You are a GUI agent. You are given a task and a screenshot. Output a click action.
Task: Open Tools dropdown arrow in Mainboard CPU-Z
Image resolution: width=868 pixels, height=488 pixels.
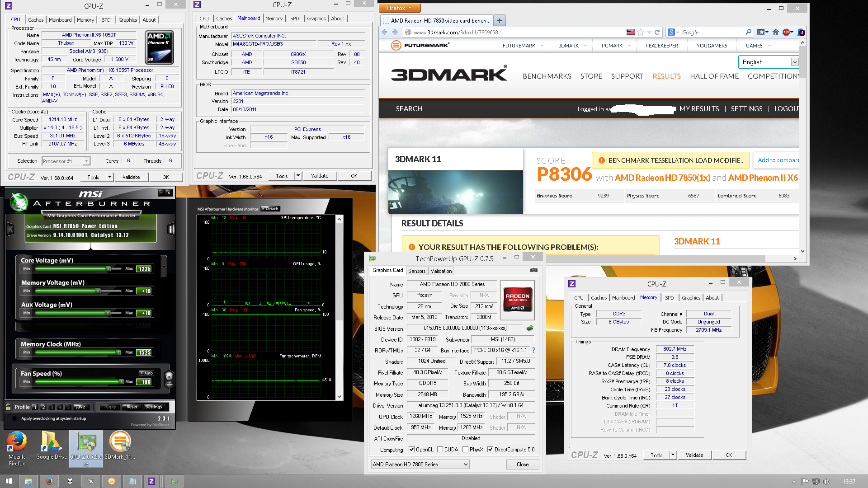pyautogui.click(x=298, y=176)
